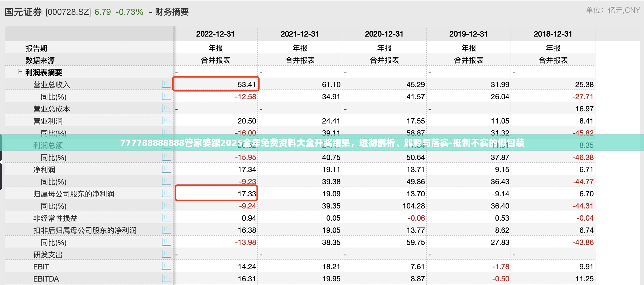Select the 2021-12-31 column header
This screenshot has height=285, width=644.
pyautogui.click(x=300, y=34)
